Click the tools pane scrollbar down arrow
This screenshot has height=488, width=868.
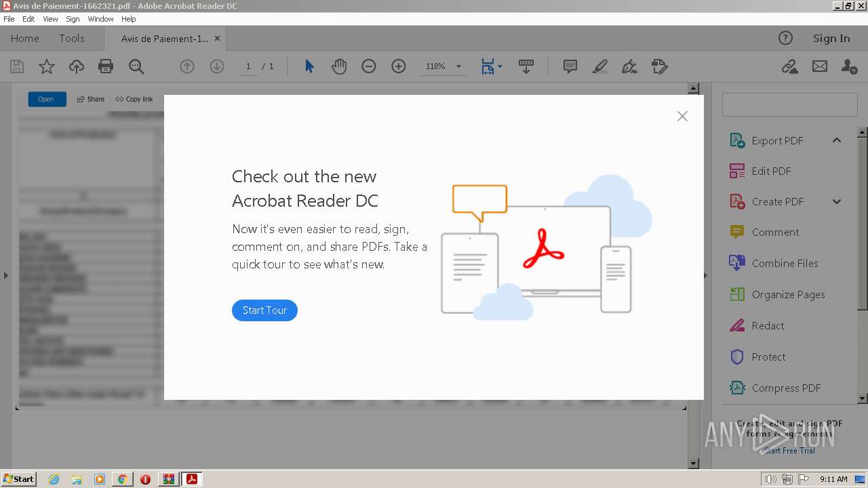tap(863, 399)
